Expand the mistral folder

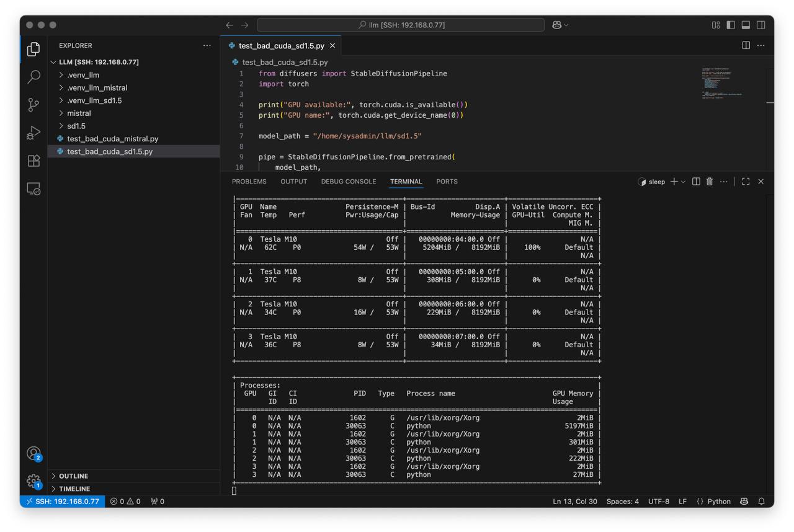[x=133, y=113]
